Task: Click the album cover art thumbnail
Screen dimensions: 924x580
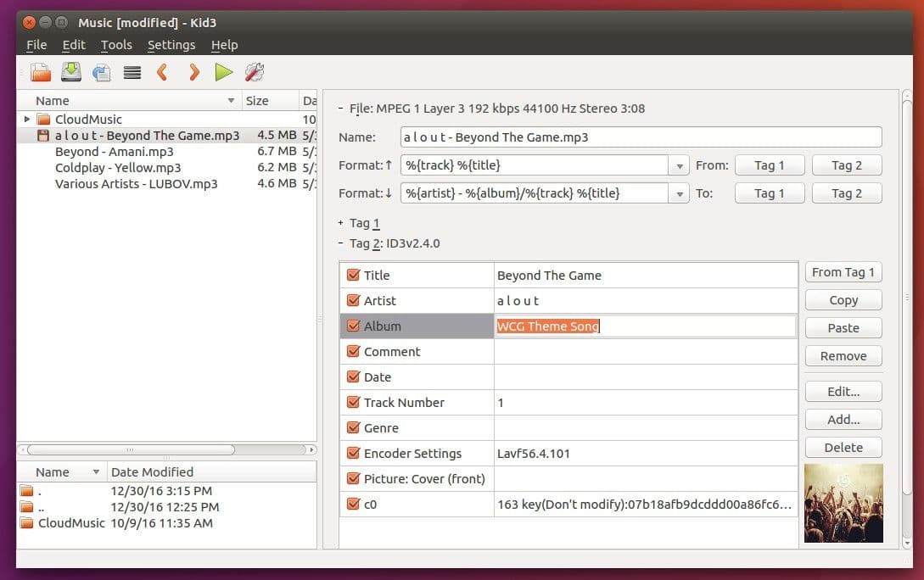Action: pyautogui.click(x=843, y=503)
